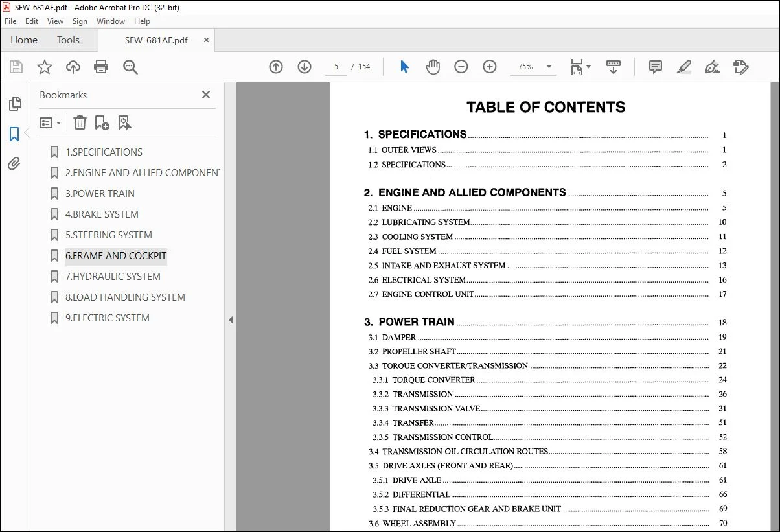
Task: Open the Sign document icon
Action: [x=713, y=67]
